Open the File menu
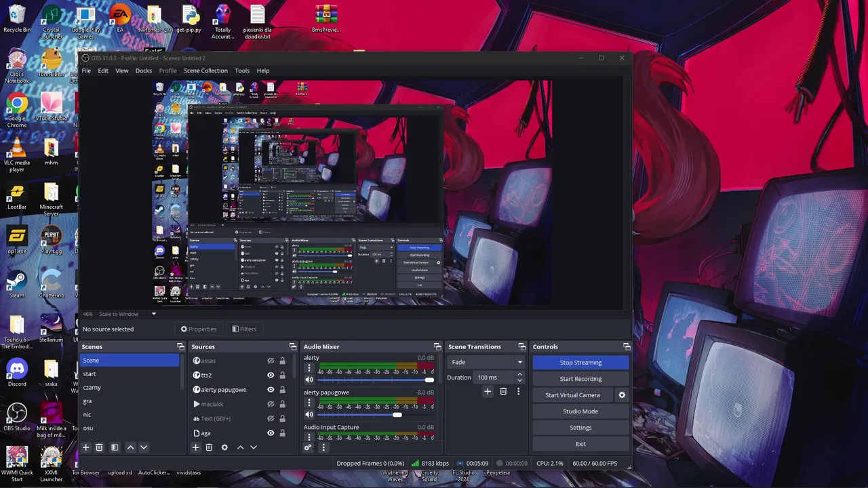Screen dimensions: 868x488 point(86,70)
